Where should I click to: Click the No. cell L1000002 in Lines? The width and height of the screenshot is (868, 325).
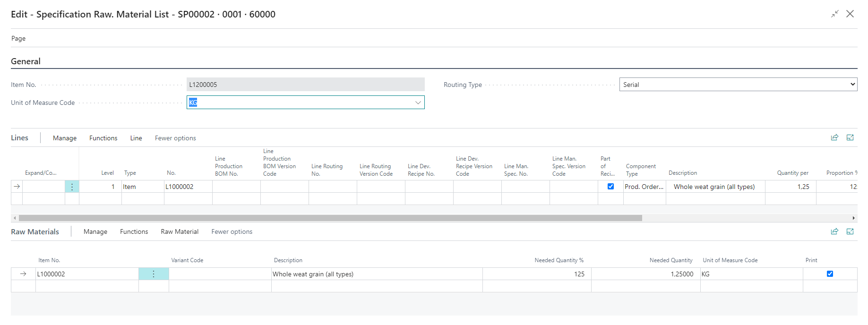point(188,187)
